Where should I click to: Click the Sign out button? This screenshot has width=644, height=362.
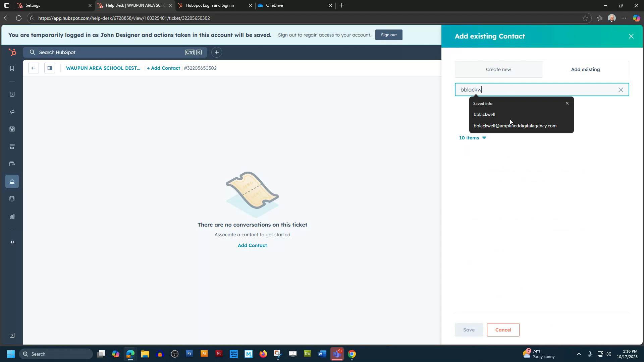pyautogui.click(x=389, y=35)
